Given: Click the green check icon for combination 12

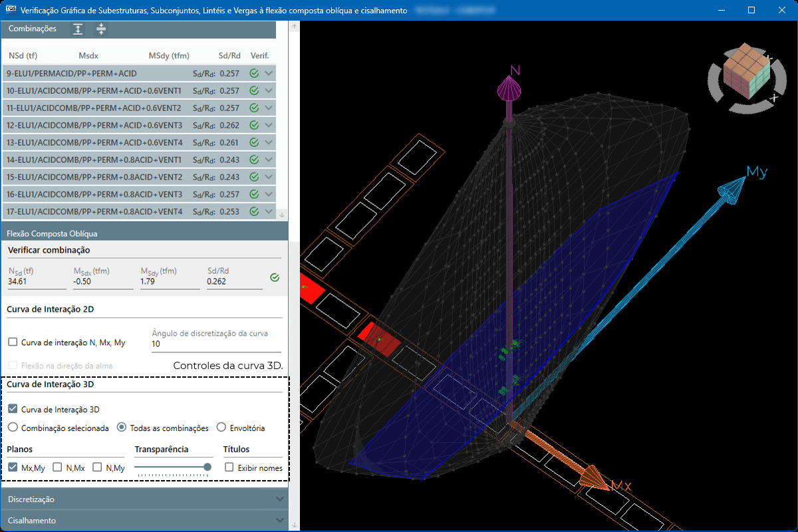Looking at the screenshot, I should (x=254, y=125).
